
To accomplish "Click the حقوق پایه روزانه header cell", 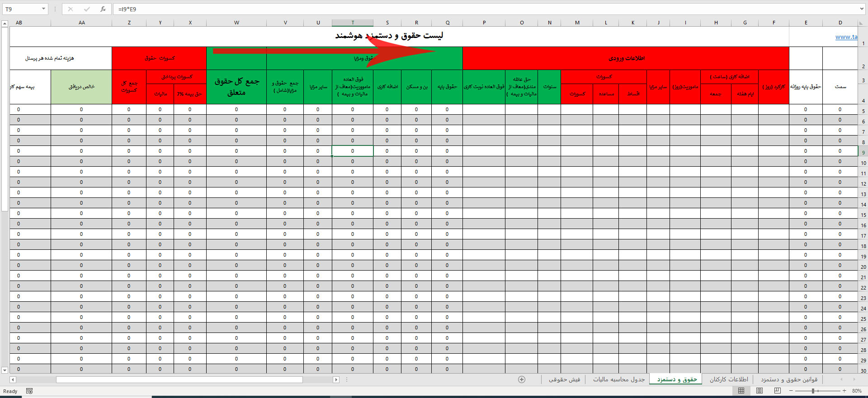I will tap(806, 87).
